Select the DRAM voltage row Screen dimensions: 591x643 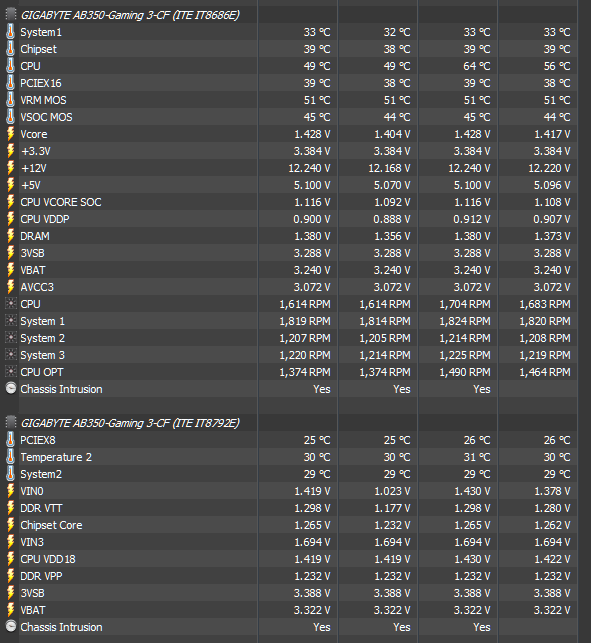(291, 236)
